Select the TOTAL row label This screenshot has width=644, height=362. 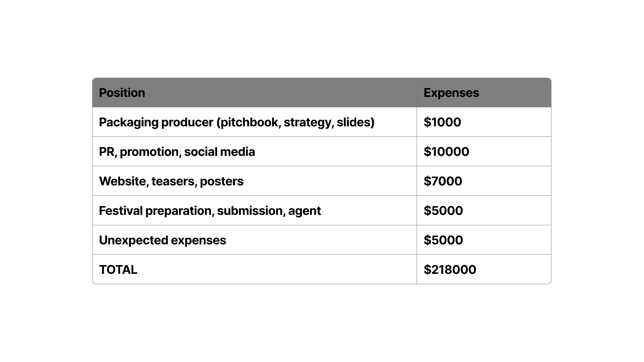[118, 270]
